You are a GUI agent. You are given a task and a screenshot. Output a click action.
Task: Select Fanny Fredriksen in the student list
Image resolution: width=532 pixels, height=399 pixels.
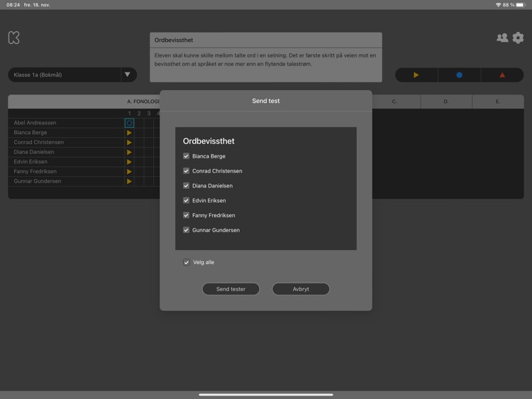[35, 172]
